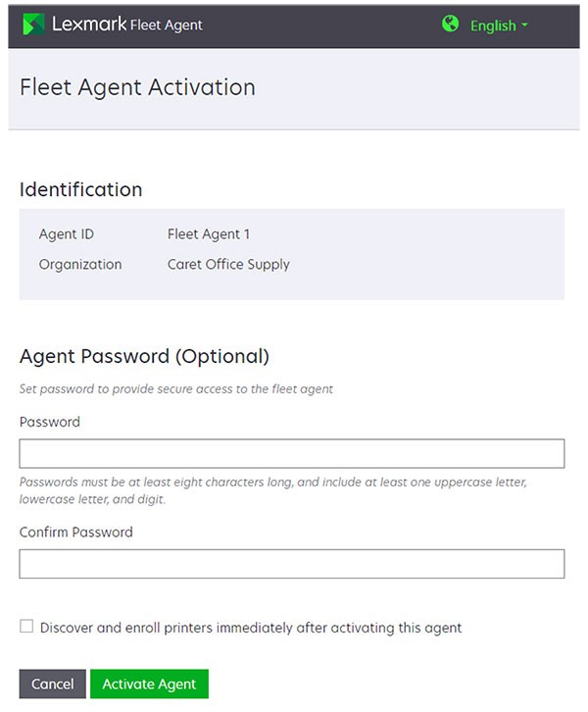Click the Lexmark logo icon
The image size is (588, 712).
click(33, 25)
